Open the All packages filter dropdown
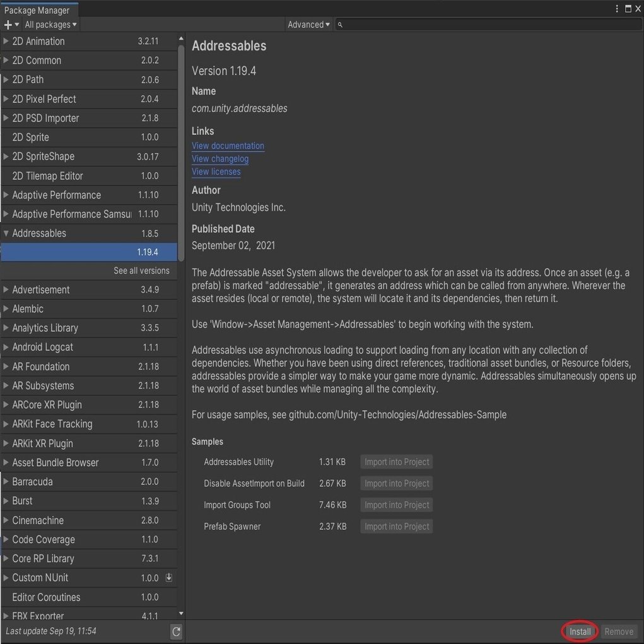 [50, 24]
